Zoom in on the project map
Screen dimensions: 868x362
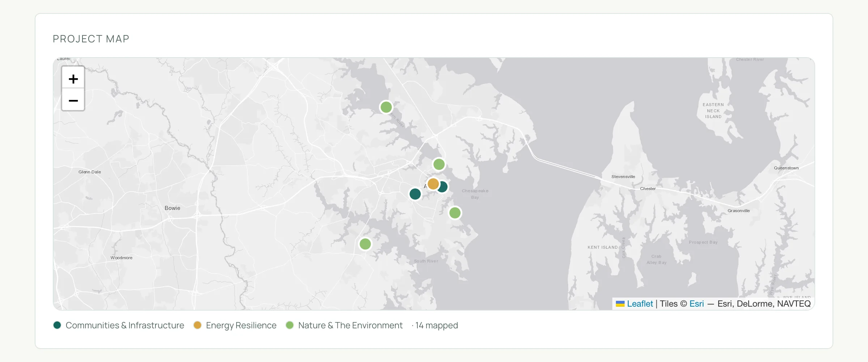coord(73,78)
